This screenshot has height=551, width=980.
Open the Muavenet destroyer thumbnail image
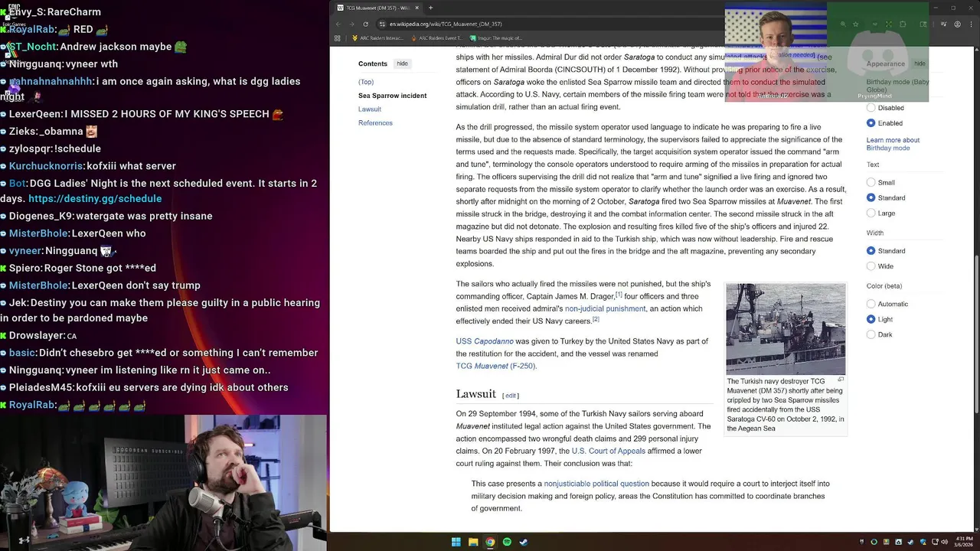(x=786, y=329)
